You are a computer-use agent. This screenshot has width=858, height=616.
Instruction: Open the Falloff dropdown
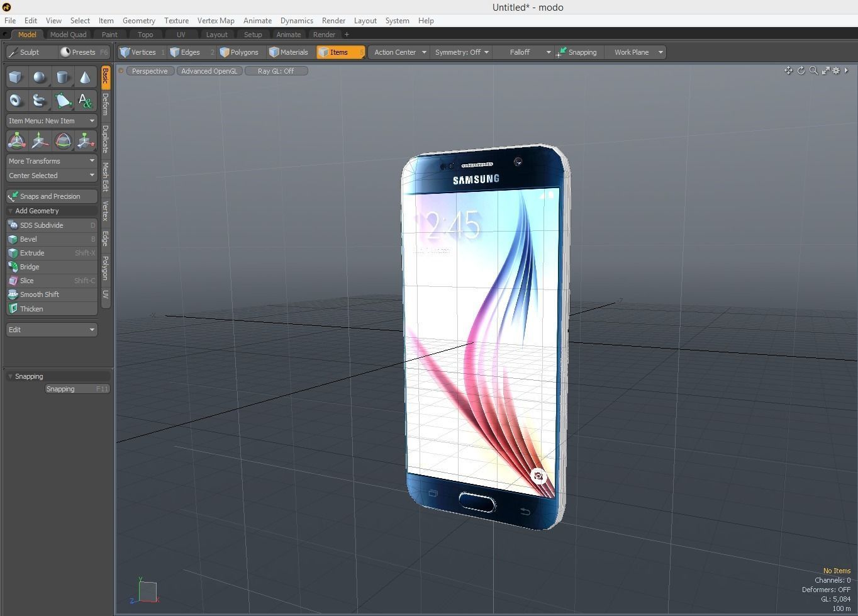pyautogui.click(x=524, y=52)
